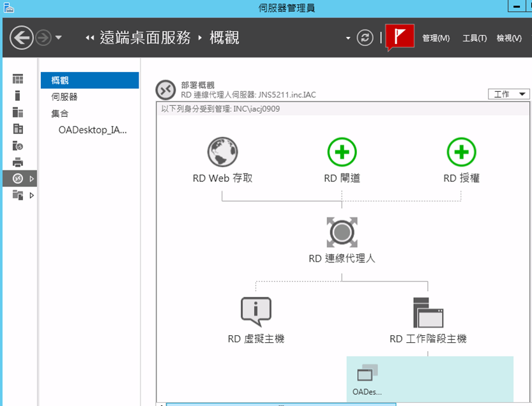
Task: Open the notifications flag
Action: (400, 36)
